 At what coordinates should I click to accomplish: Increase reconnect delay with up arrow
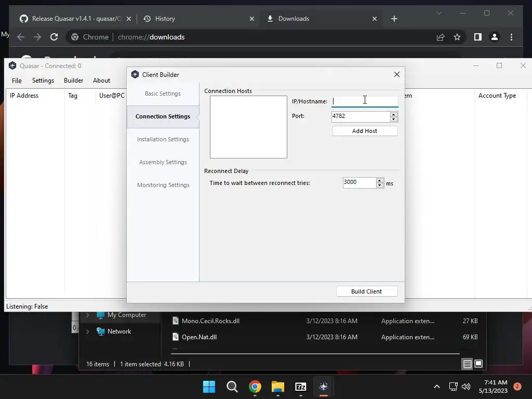380,180
